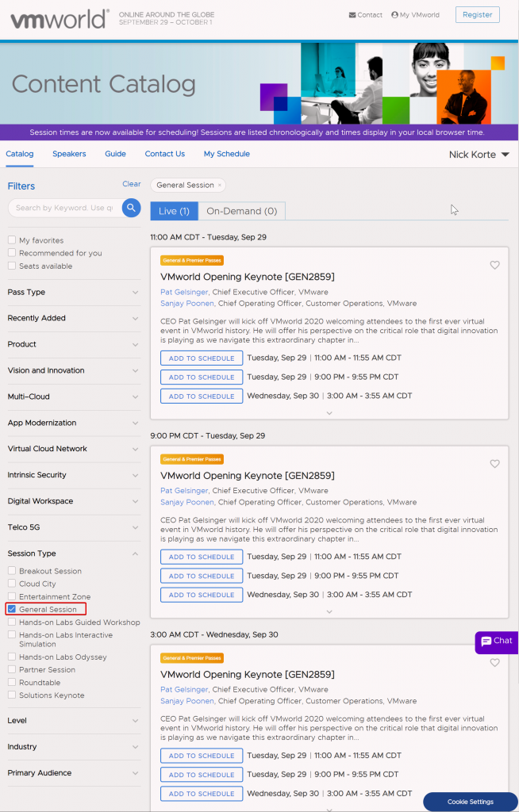Expand the Level filter
The height and width of the screenshot is (812, 519).
click(74, 720)
